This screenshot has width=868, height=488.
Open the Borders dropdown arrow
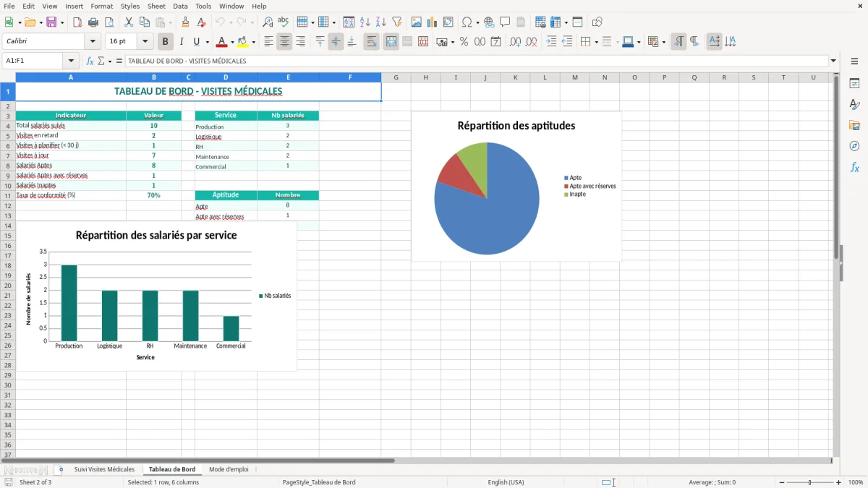pos(596,42)
